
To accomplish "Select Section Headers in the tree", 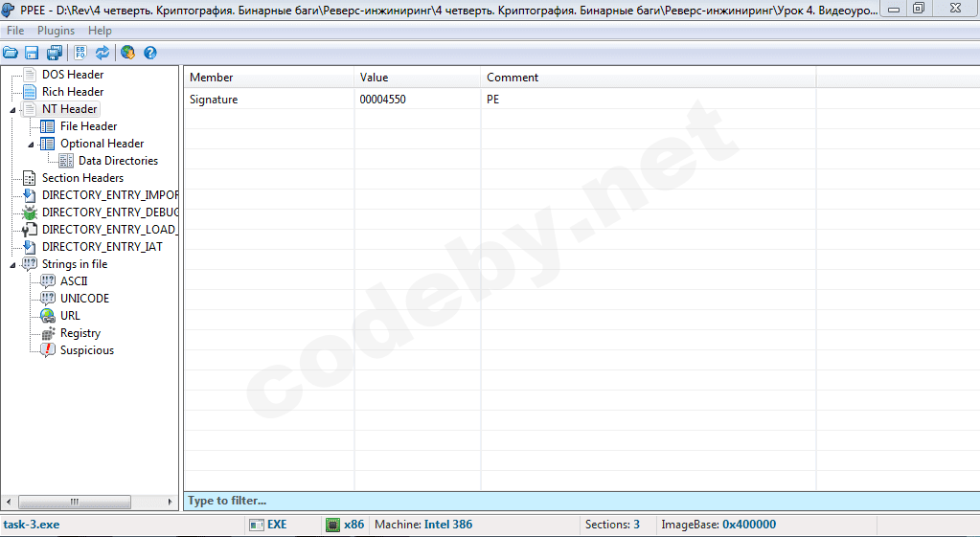I will click(x=82, y=178).
